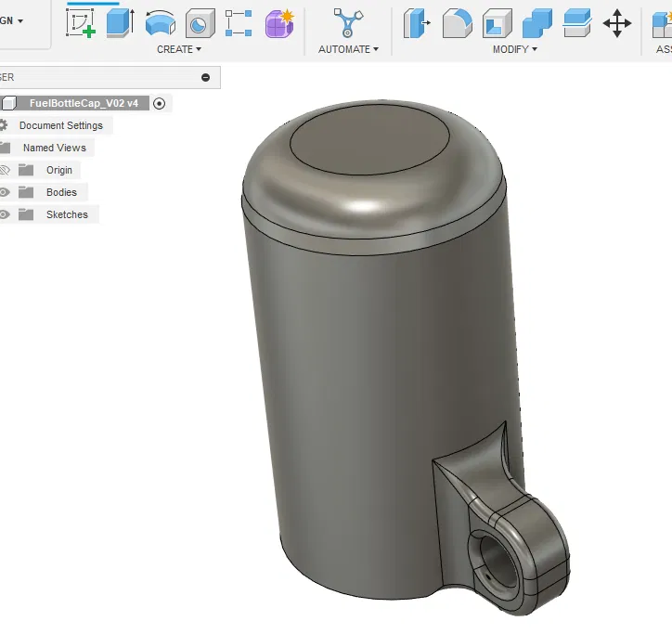Open the Named Views folder
The height and width of the screenshot is (634, 672).
click(55, 148)
